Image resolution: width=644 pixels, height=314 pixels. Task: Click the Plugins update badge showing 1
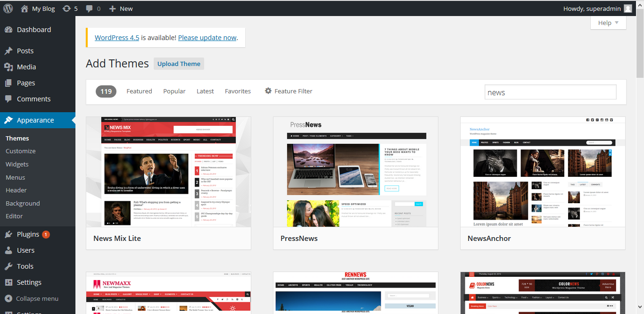(46, 234)
